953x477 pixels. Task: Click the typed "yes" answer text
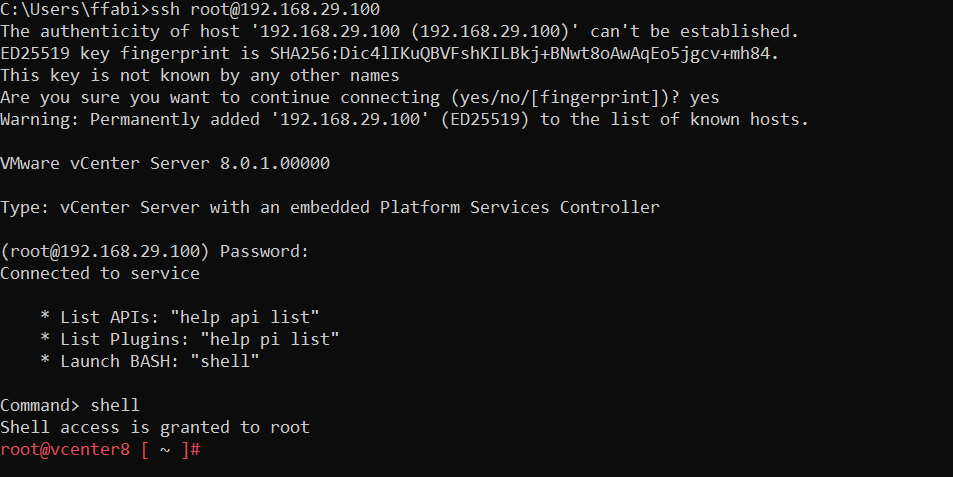pyautogui.click(x=704, y=98)
